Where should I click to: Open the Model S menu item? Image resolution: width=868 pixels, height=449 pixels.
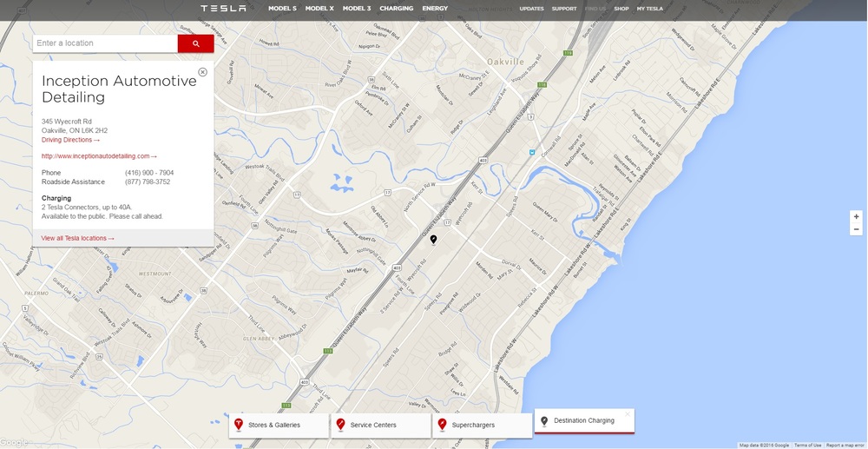pyautogui.click(x=282, y=9)
